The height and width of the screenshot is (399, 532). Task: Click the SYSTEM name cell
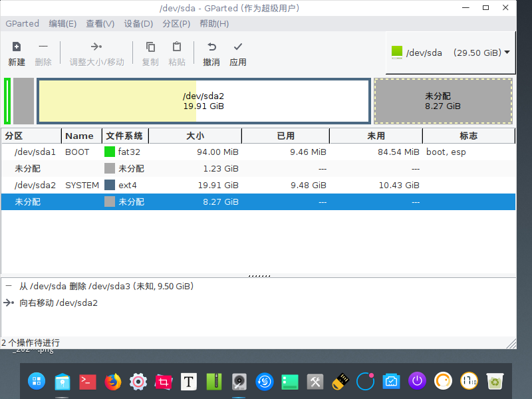tap(82, 186)
